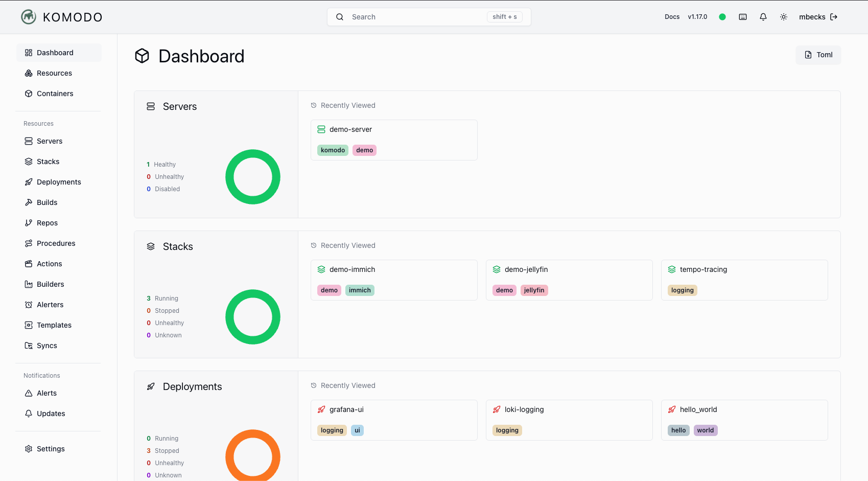Open the Templates page
Screen dimensions: 868x481
click(54, 325)
